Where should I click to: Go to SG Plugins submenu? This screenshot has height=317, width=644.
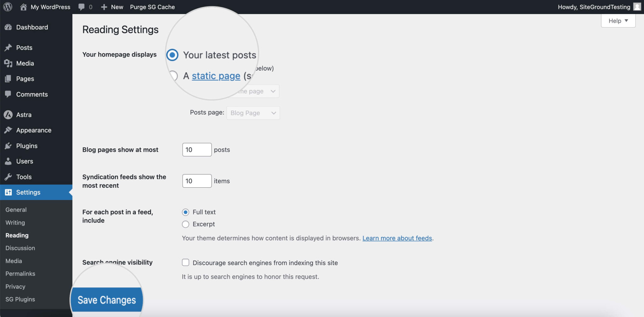(20, 299)
